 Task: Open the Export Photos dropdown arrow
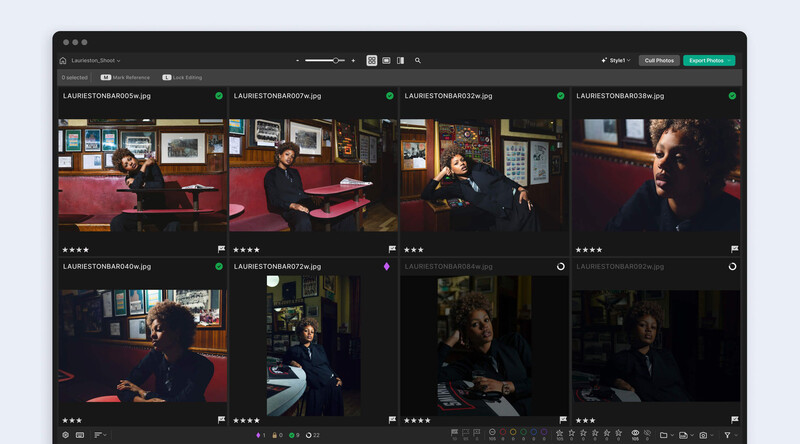click(730, 60)
